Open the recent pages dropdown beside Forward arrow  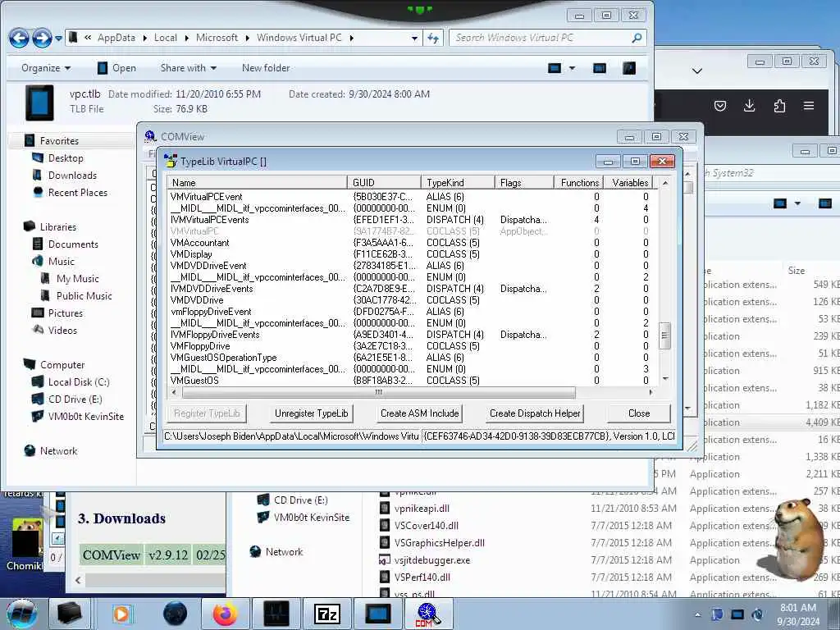[x=58, y=39]
